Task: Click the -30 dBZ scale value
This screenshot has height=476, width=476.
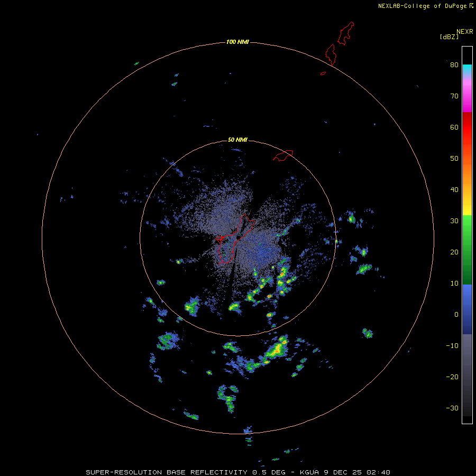Action: pos(452,408)
